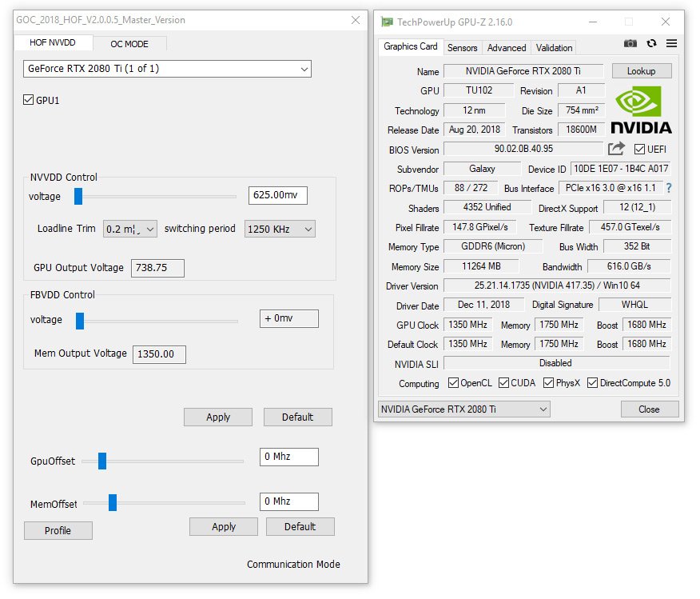Uncheck the GPU1 checkbox
The height and width of the screenshot is (599, 700).
[30, 101]
